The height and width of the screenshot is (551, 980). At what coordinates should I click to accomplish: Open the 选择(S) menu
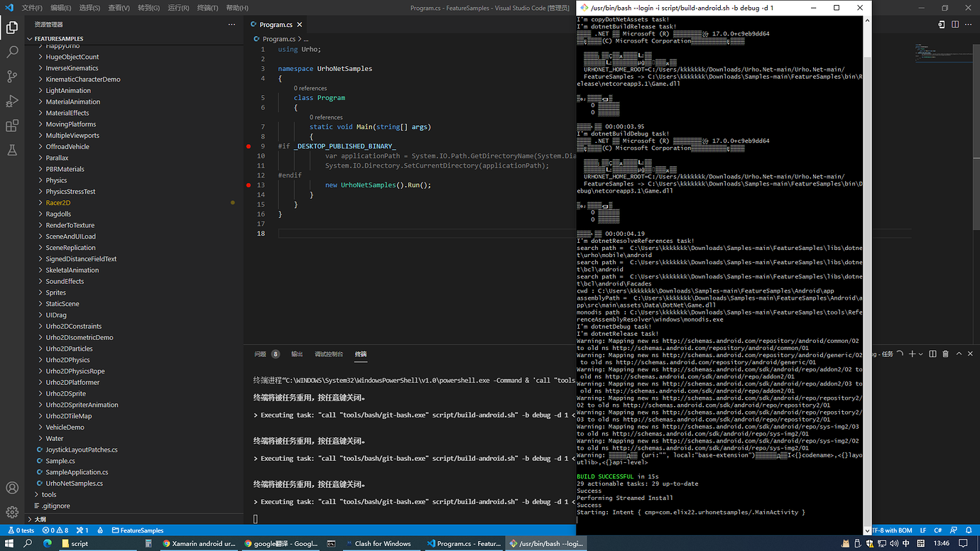(x=89, y=8)
